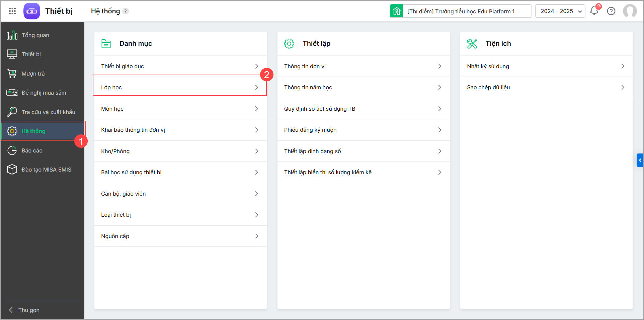Open the help question mark icon
Screen dimensions: 644x320
coord(611,11)
